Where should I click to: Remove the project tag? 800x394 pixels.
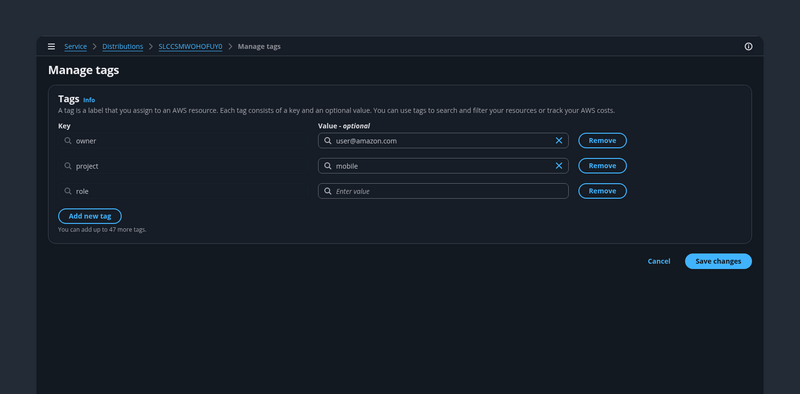click(602, 166)
